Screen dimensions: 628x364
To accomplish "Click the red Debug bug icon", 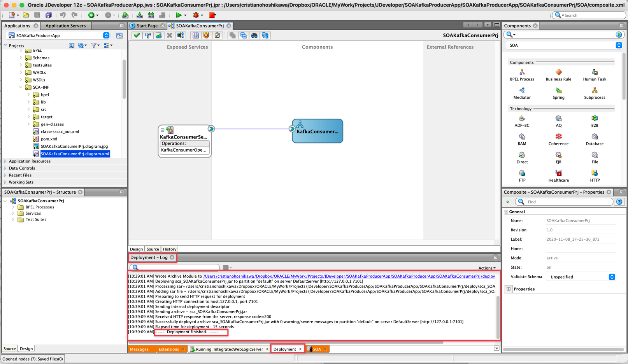I will tap(196, 15).
